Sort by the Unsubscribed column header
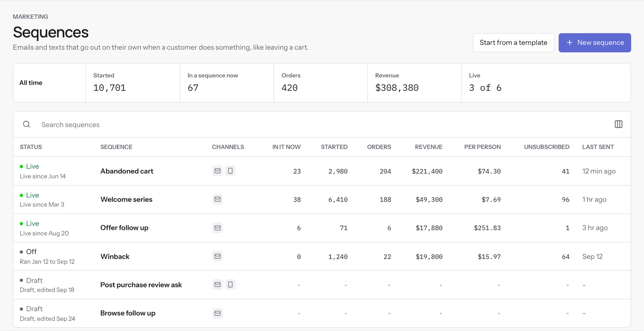644x331 pixels. 547,147
